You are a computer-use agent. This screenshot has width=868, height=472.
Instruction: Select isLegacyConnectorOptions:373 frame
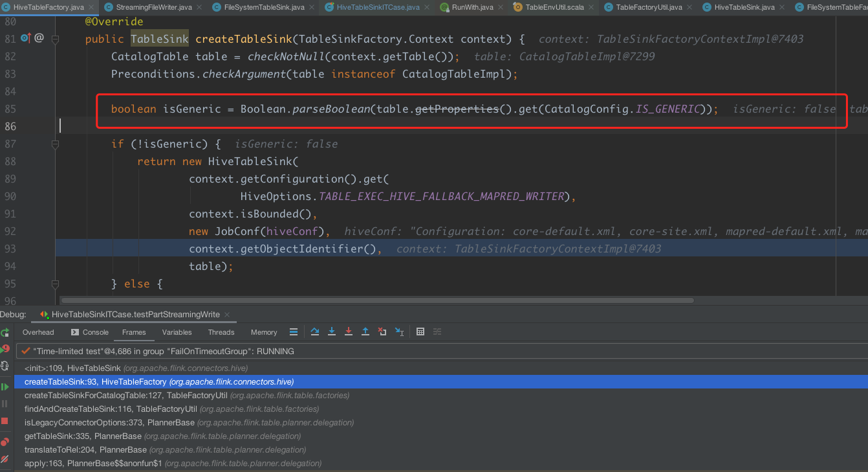[440, 422]
